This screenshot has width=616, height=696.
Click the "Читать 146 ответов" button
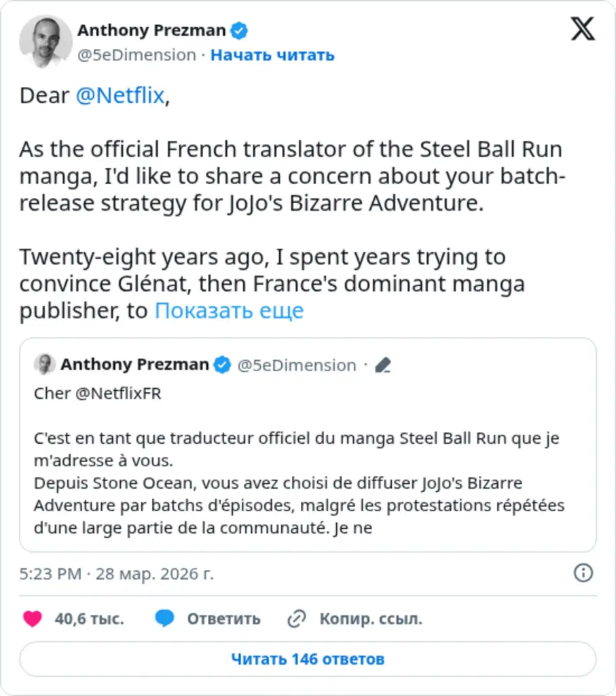pyautogui.click(x=308, y=659)
